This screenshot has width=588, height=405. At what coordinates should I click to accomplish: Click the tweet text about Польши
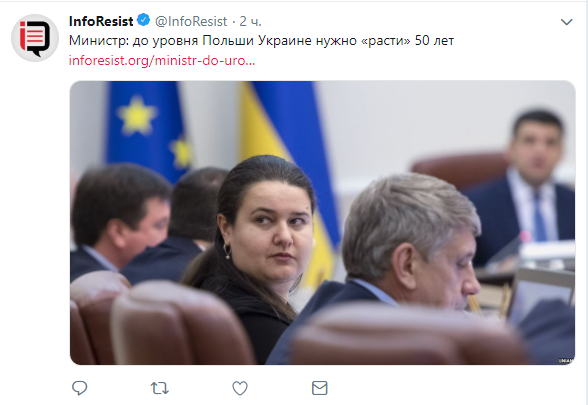tap(261, 40)
